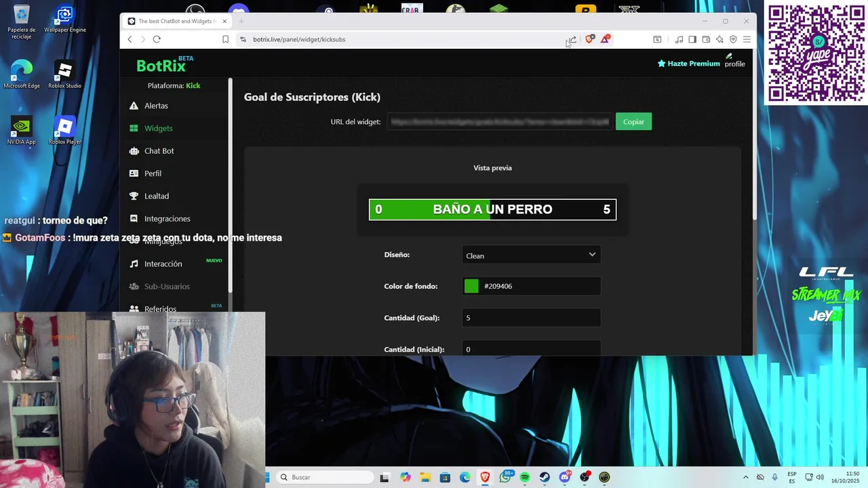
Task: Open Chat Bot from the sidebar
Action: pos(159,150)
